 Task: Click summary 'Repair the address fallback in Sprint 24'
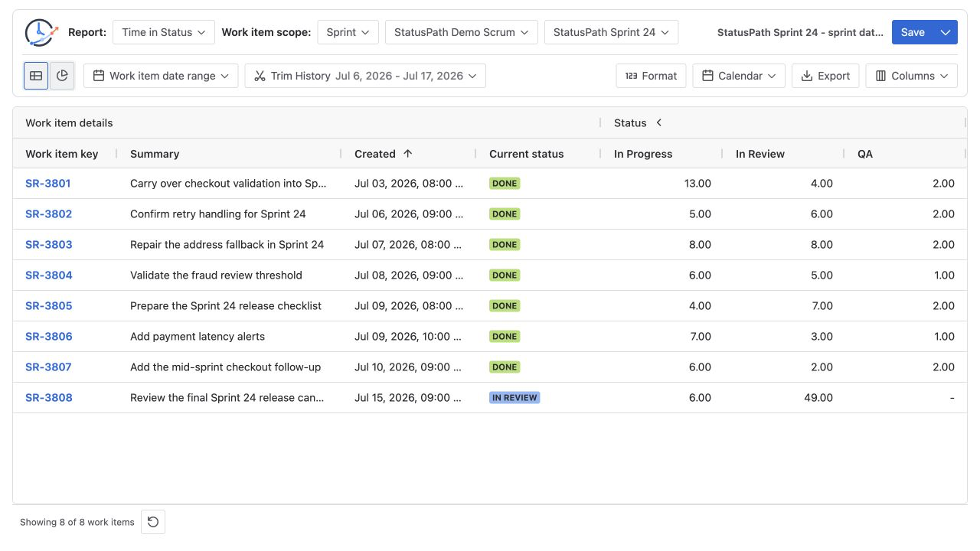[227, 245]
